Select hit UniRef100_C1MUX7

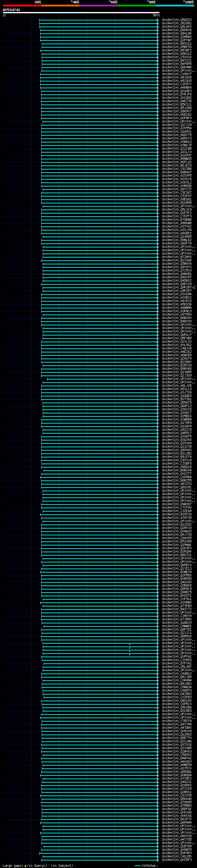tap(177, 74)
